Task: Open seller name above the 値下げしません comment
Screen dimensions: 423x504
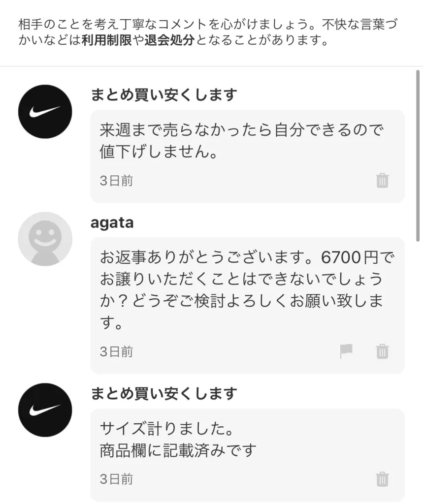Action: [x=163, y=94]
